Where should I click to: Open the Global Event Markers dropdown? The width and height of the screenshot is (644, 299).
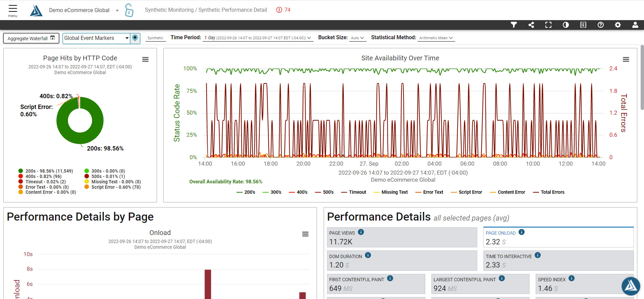(97, 38)
